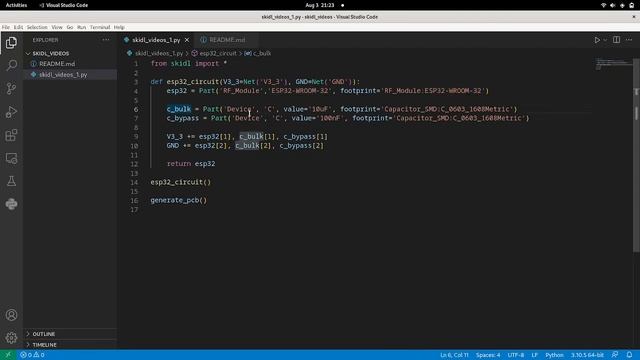
Task: Change file encoding UTF-8
Action: coord(516,355)
